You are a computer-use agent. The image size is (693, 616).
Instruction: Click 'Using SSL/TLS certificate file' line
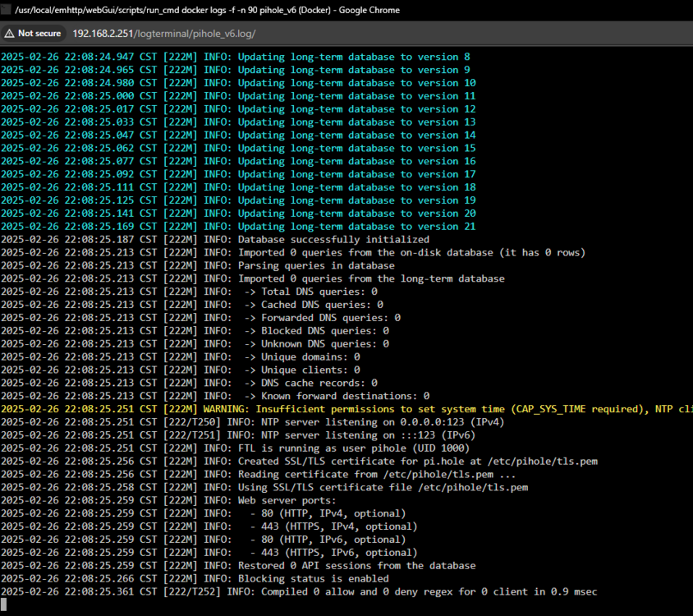[x=264, y=487]
